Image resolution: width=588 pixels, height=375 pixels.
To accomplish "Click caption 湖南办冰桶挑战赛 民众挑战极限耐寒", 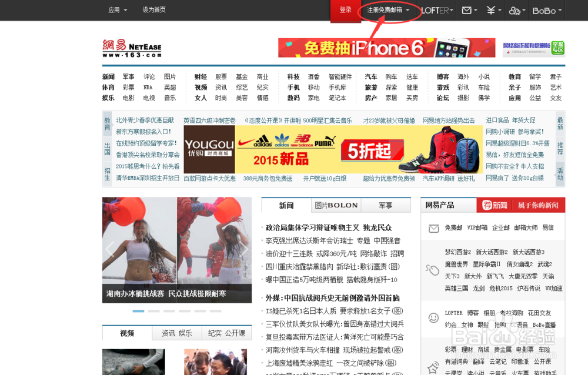I will coord(166,294).
